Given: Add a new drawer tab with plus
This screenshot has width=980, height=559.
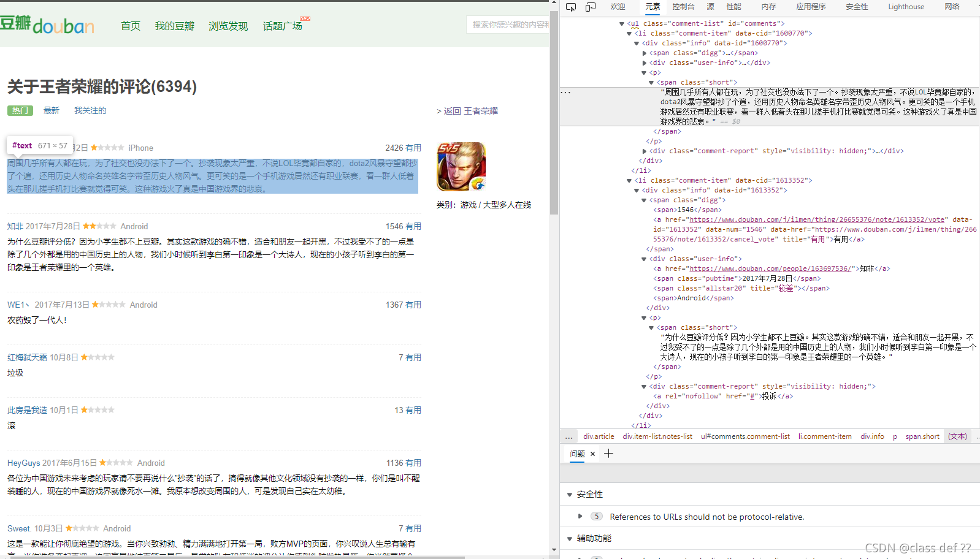Looking at the screenshot, I should point(608,454).
